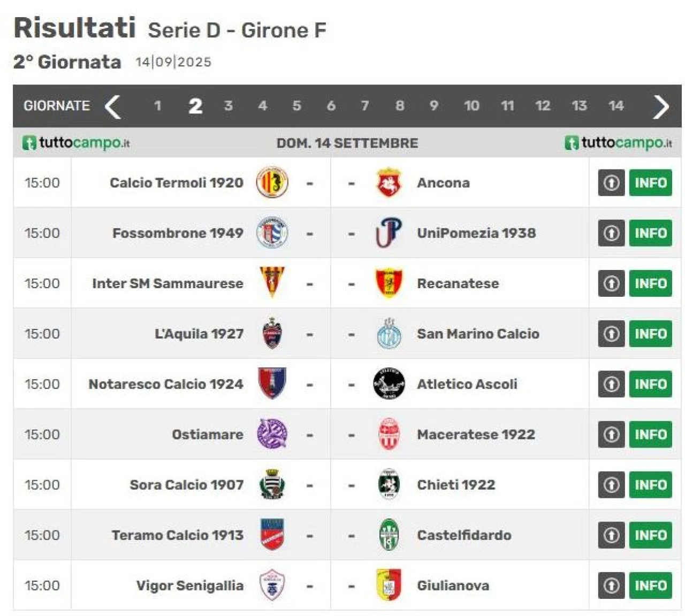Go to previous giornate with left chevron
This screenshot has height=616, width=685.
click(x=113, y=106)
